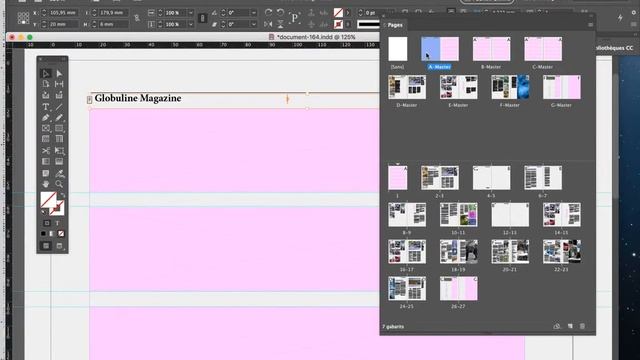Select the Type tool
The image size is (640, 360).
click(x=46, y=107)
